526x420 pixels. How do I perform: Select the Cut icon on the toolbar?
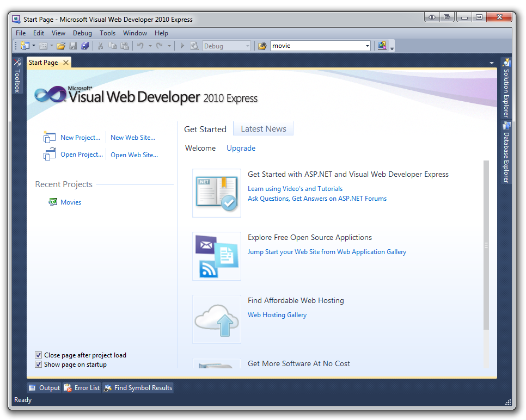(x=100, y=46)
